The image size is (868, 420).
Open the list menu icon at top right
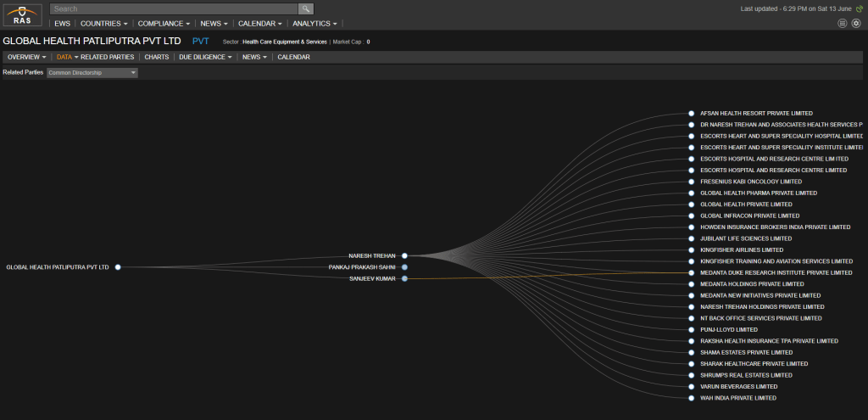(x=842, y=23)
